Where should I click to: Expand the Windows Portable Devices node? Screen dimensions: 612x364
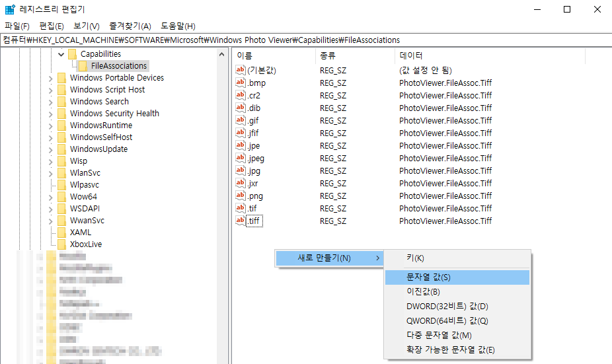tap(50, 79)
